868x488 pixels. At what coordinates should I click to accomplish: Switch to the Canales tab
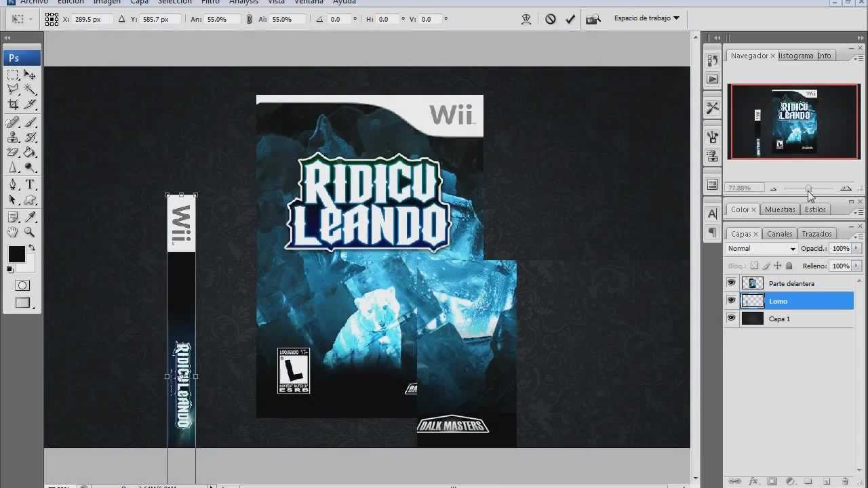(x=779, y=234)
